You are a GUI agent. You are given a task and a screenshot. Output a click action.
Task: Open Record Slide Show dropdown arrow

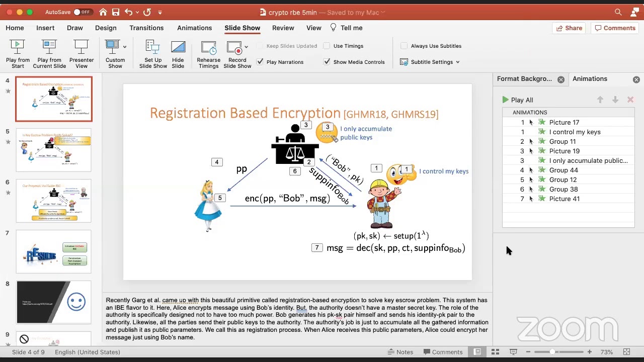point(246,47)
